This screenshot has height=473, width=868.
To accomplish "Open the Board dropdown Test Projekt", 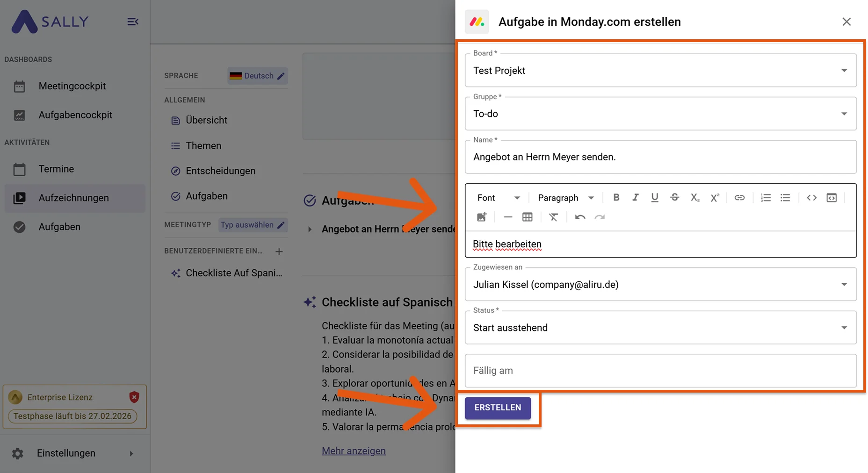I will (661, 70).
